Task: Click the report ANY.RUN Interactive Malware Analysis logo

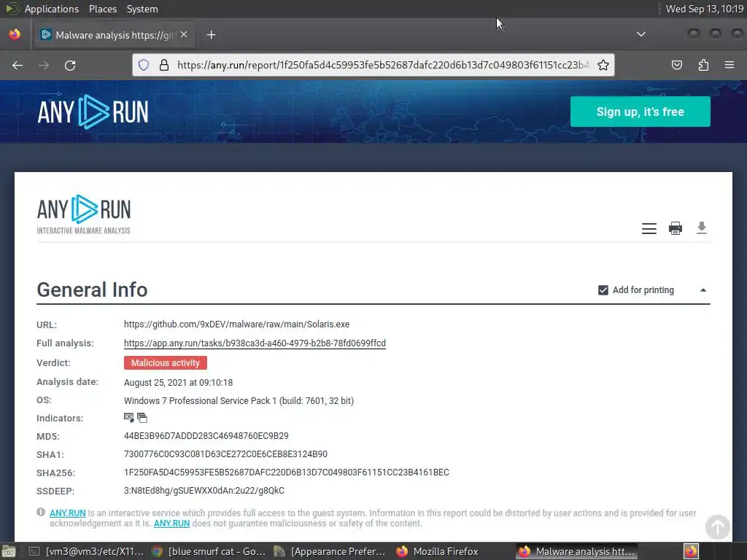Action: [84, 214]
